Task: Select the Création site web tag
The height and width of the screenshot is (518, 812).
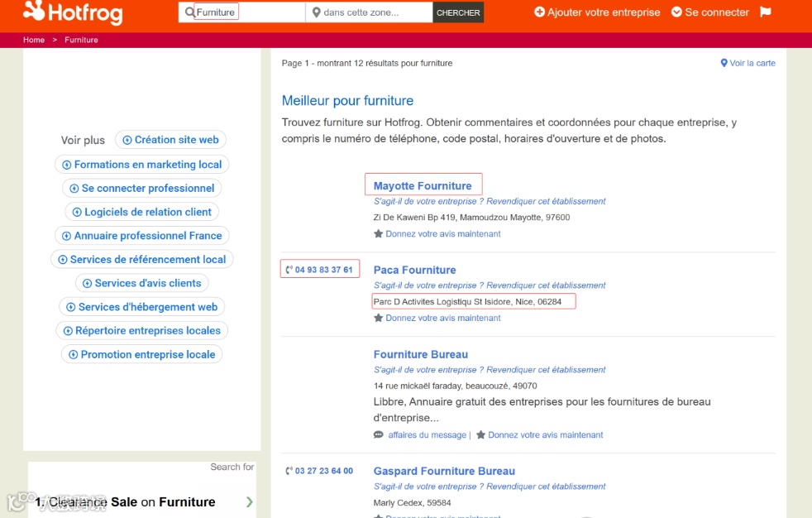Action: pyautogui.click(x=171, y=140)
